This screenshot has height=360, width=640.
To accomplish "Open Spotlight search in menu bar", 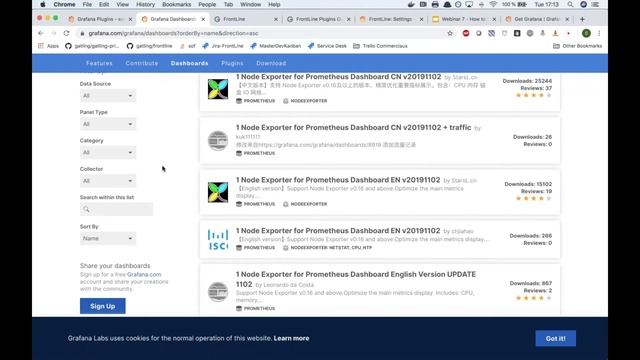I will point(570,4).
